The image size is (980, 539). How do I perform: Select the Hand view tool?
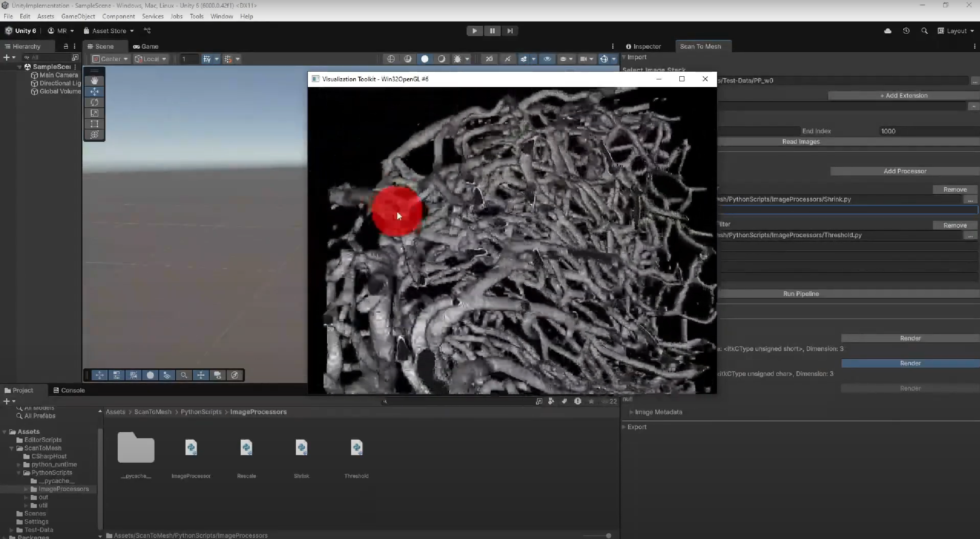[94, 81]
